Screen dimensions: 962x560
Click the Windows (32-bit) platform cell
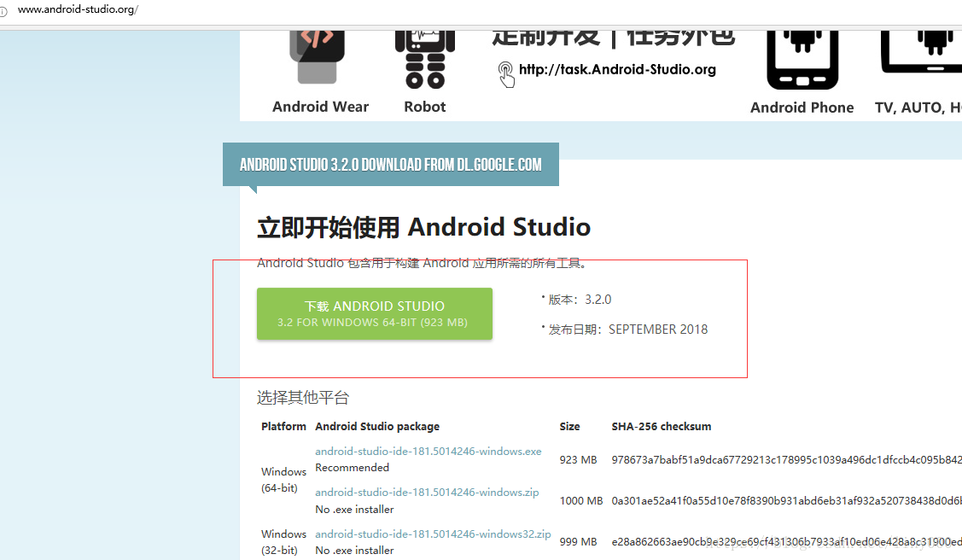(x=283, y=542)
